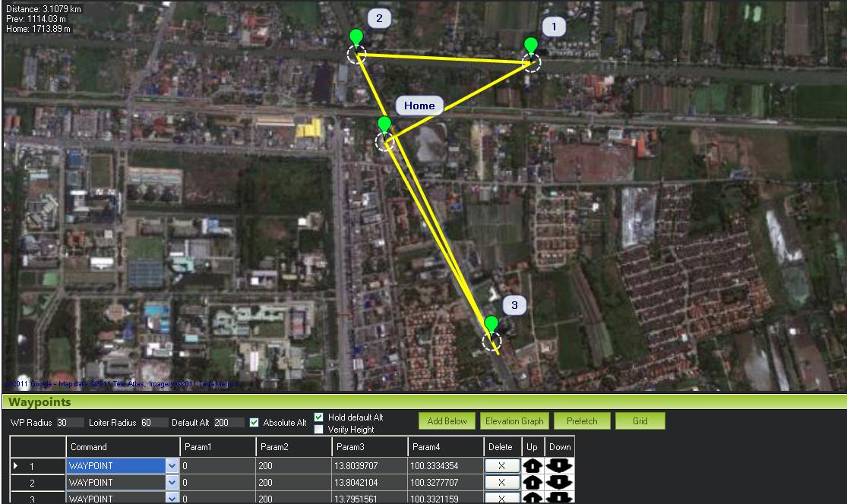Delete waypoint 1 using its X button
Image resolution: width=847 pixels, height=504 pixels.
501,465
